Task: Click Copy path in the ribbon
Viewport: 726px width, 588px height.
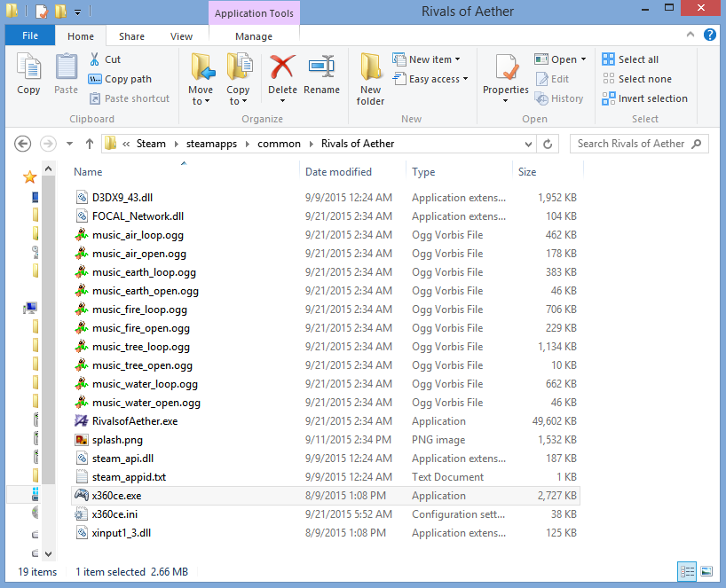Action: coord(120,79)
